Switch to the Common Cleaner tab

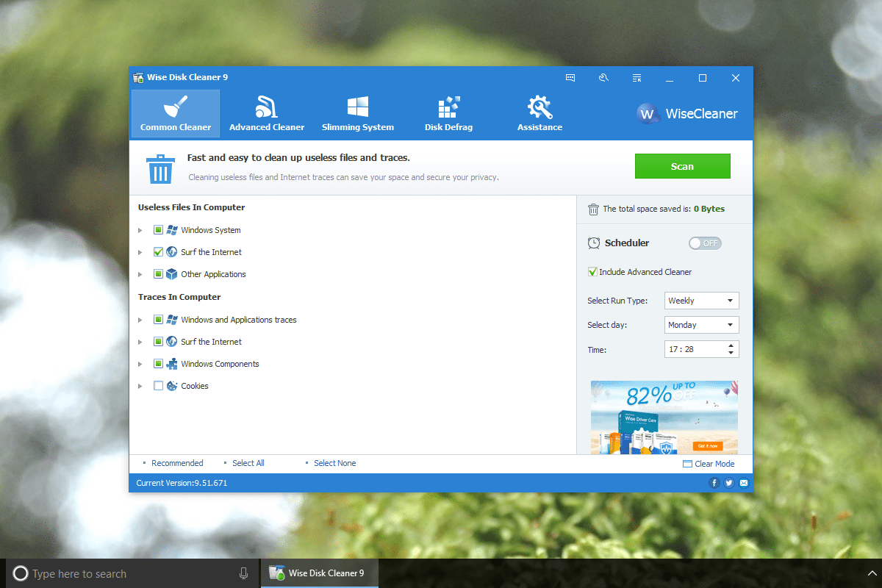[176, 114]
